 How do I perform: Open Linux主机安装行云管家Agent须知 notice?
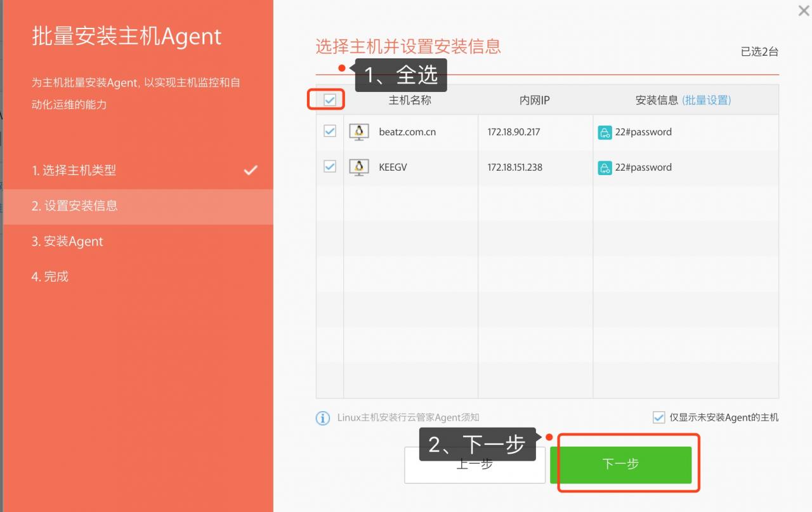pyautogui.click(x=408, y=417)
